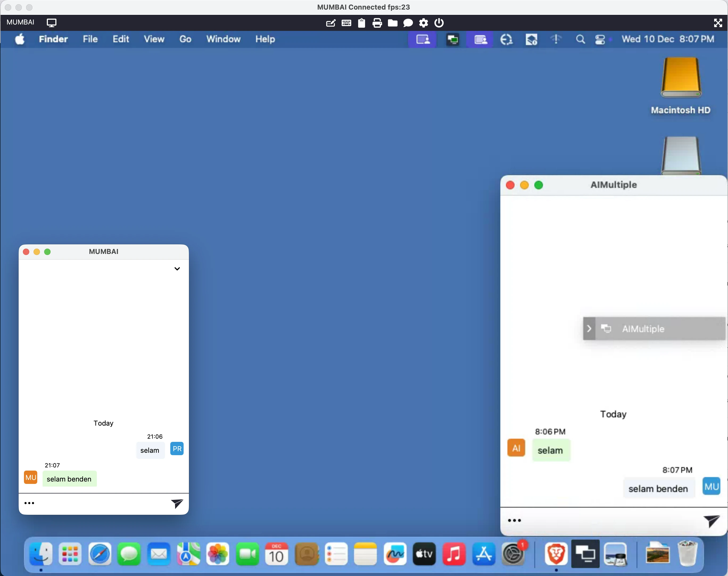This screenshot has width=728, height=576.
Task: Select the Macintosh HD drive icon
Action: click(681, 77)
